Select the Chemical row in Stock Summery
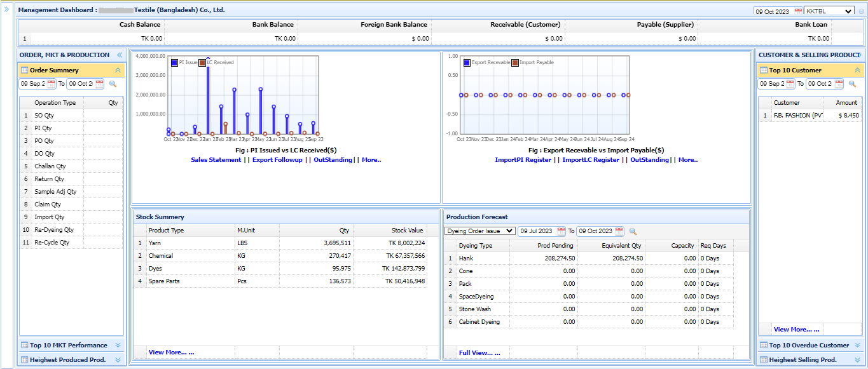 280,256
